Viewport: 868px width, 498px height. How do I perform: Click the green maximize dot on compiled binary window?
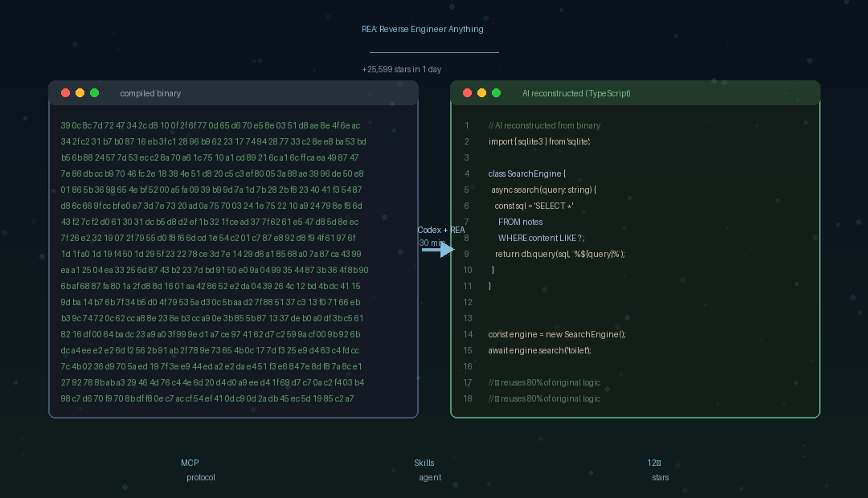point(95,93)
